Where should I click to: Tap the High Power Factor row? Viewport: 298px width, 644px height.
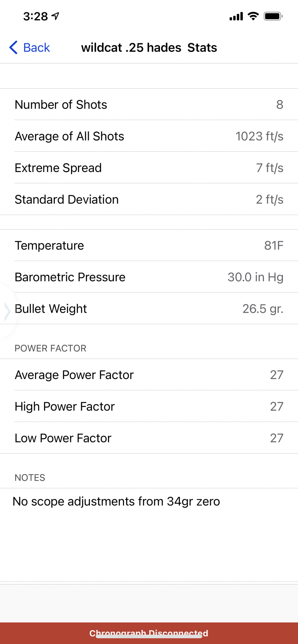(149, 406)
